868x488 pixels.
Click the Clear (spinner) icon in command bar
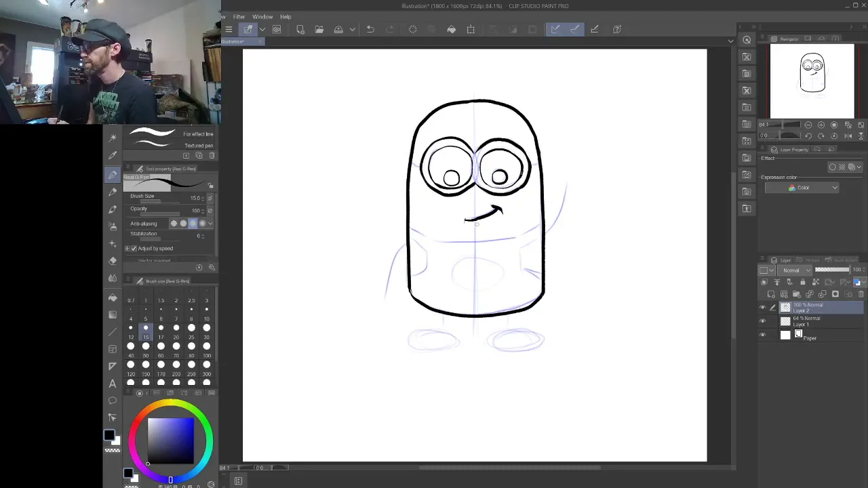pyautogui.click(x=412, y=29)
